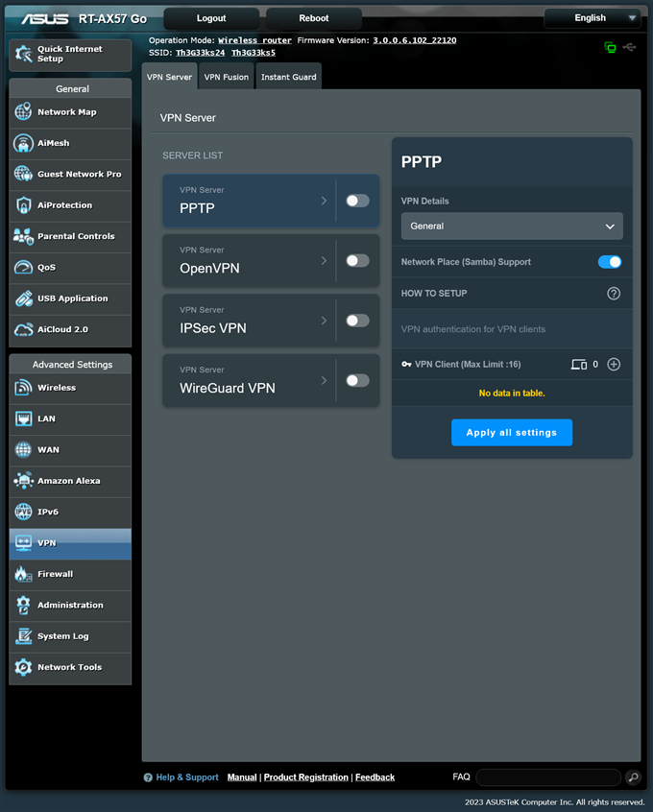Click the AiMesh icon in sidebar

(x=23, y=143)
